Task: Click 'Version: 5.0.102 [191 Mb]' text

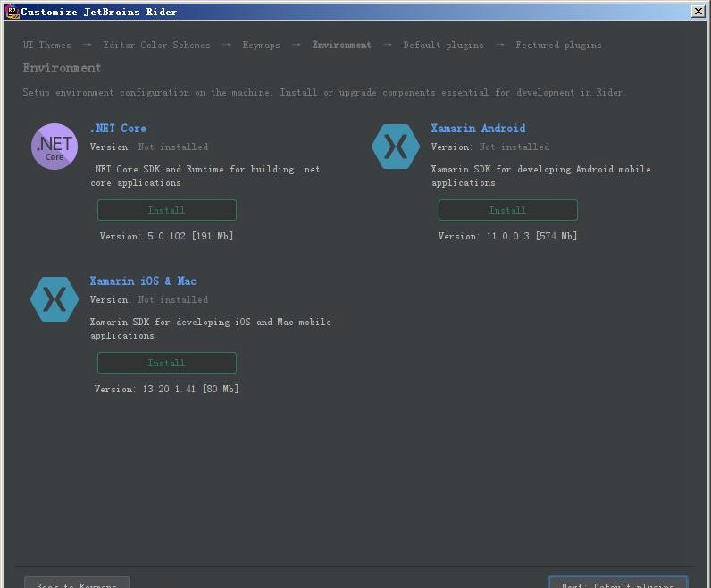Action: 167,236
